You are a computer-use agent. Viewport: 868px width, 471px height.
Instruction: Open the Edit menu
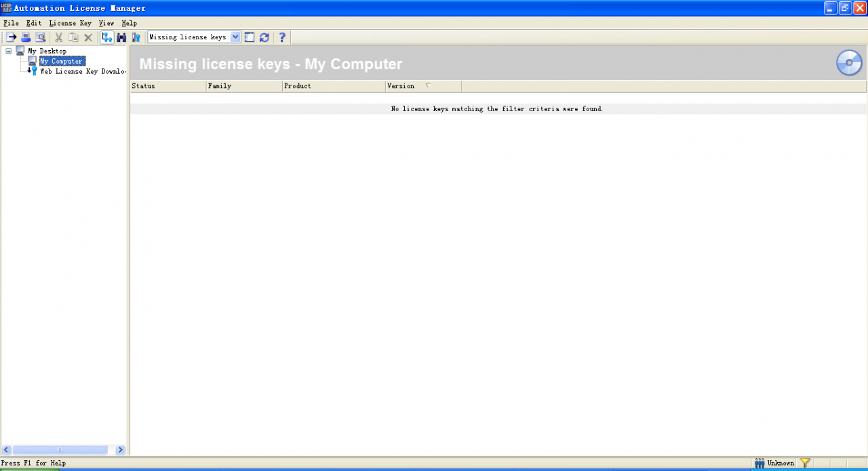(34, 23)
